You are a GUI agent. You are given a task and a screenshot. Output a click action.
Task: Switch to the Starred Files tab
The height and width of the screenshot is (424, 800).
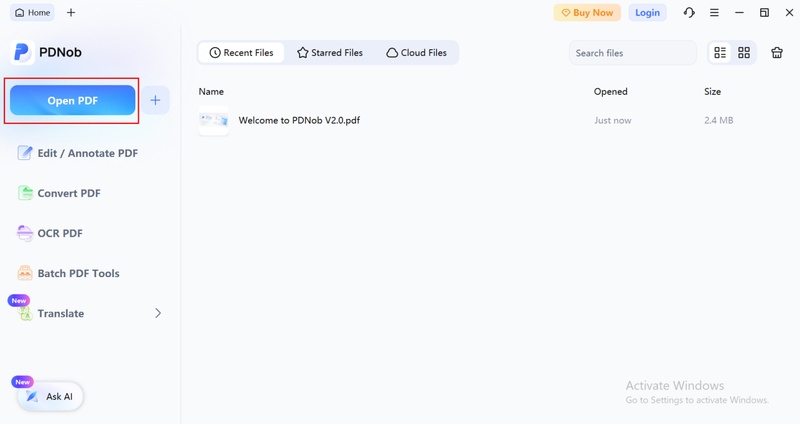coord(330,53)
